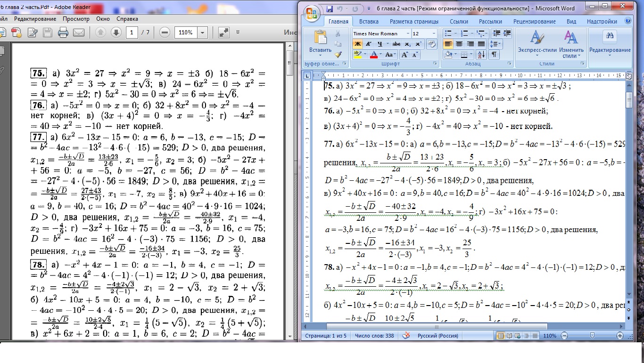
Task: Open the Вид ribbon tab
Action: 571,21
